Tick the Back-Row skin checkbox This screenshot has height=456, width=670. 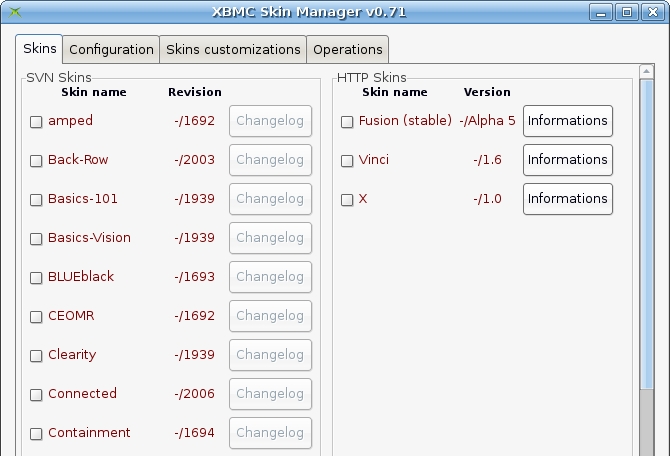pyautogui.click(x=36, y=161)
